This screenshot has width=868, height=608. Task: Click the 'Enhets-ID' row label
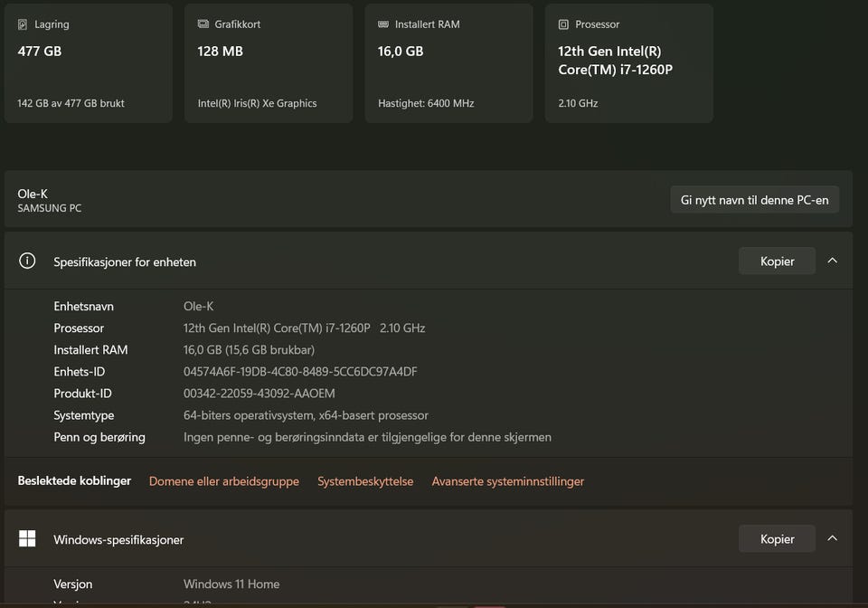click(x=80, y=372)
